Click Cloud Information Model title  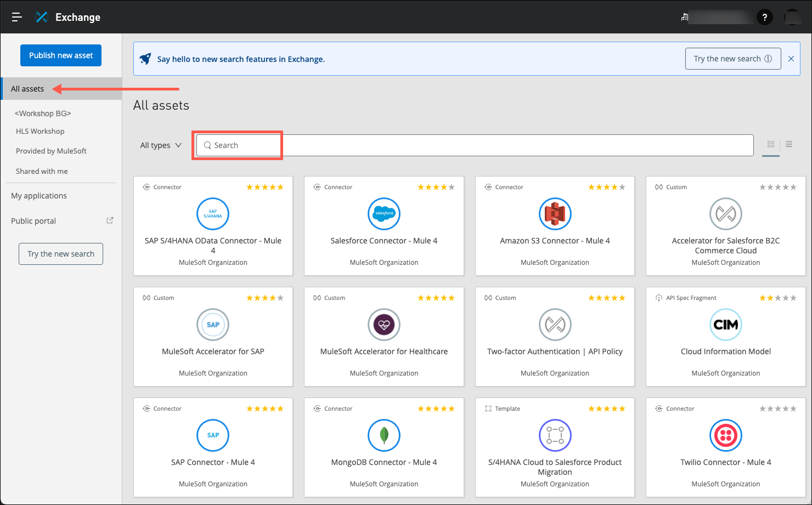point(726,351)
